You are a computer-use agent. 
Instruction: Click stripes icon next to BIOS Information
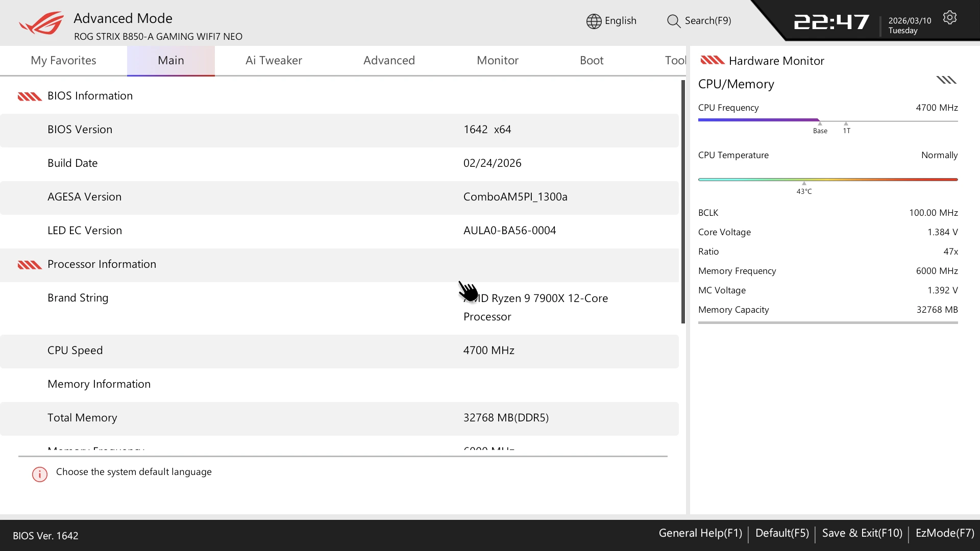(x=30, y=96)
